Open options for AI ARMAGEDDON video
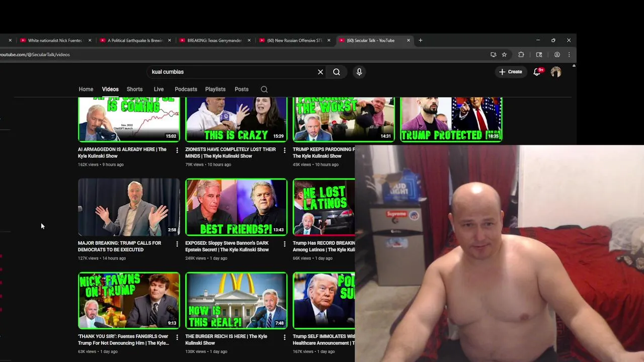This screenshot has width=644, height=362. click(177, 150)
